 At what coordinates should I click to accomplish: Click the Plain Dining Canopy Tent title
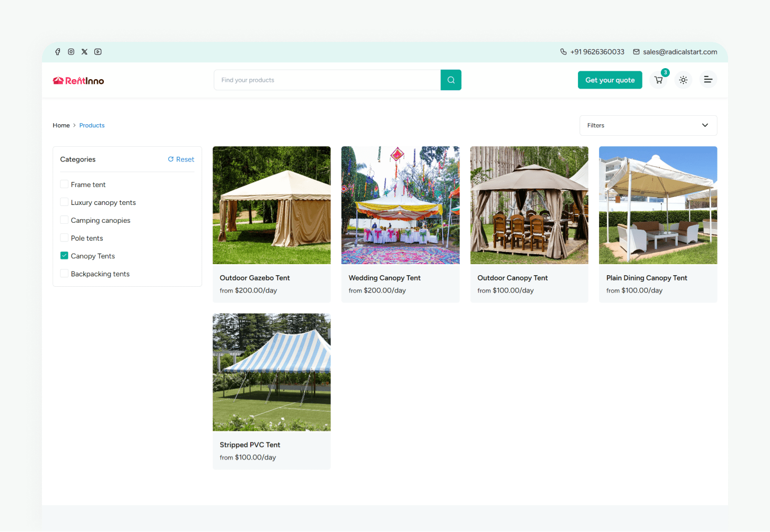tap(647, 278)
